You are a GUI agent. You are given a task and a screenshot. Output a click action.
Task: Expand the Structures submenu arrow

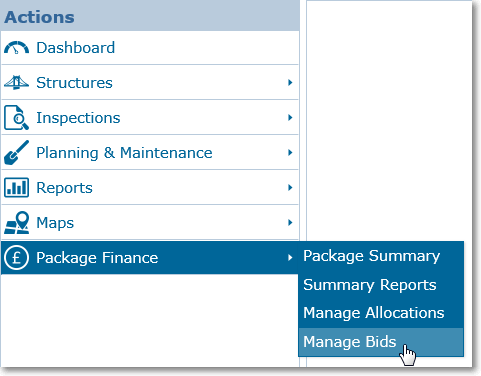290,82
